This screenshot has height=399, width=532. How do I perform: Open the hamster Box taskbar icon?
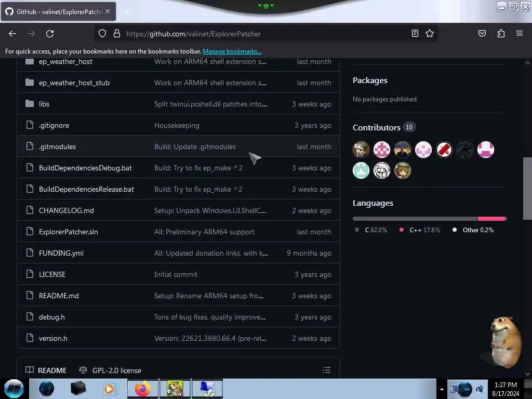[x=175, y=389]
